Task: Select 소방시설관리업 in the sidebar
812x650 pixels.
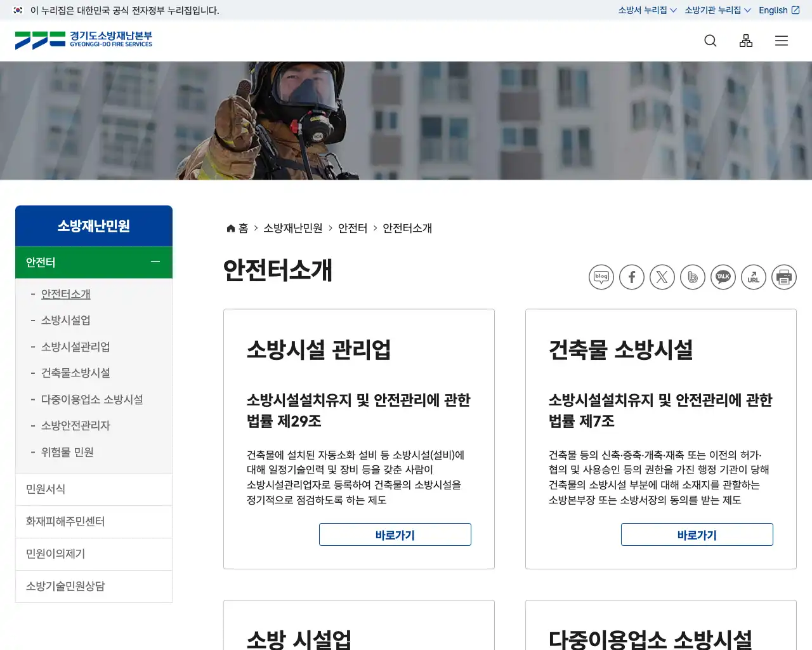Action: click(x=75, y=347)
